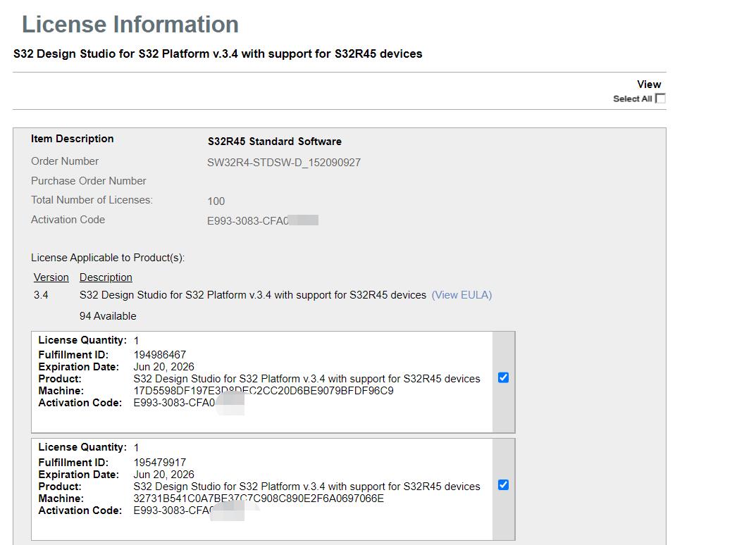Viewport: 756px width, 545px height.
Task: Click the View label above Select All
Action: pos(649,84)
